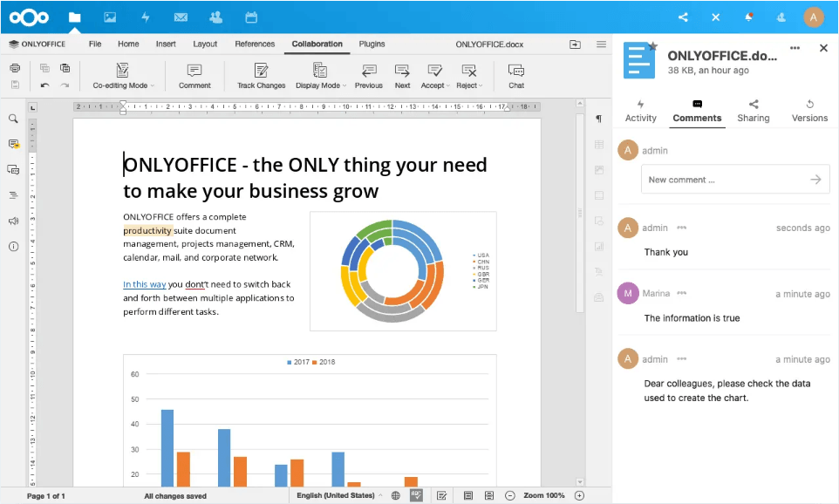The height and width of the screenshot is (504, 839).
Task: Click the New comment input field
Action: click(735, 180)
